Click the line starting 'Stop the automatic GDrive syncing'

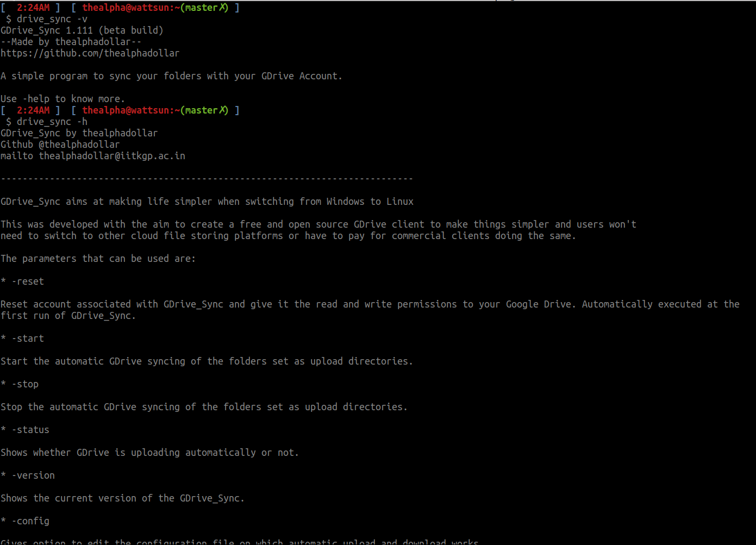204,407
